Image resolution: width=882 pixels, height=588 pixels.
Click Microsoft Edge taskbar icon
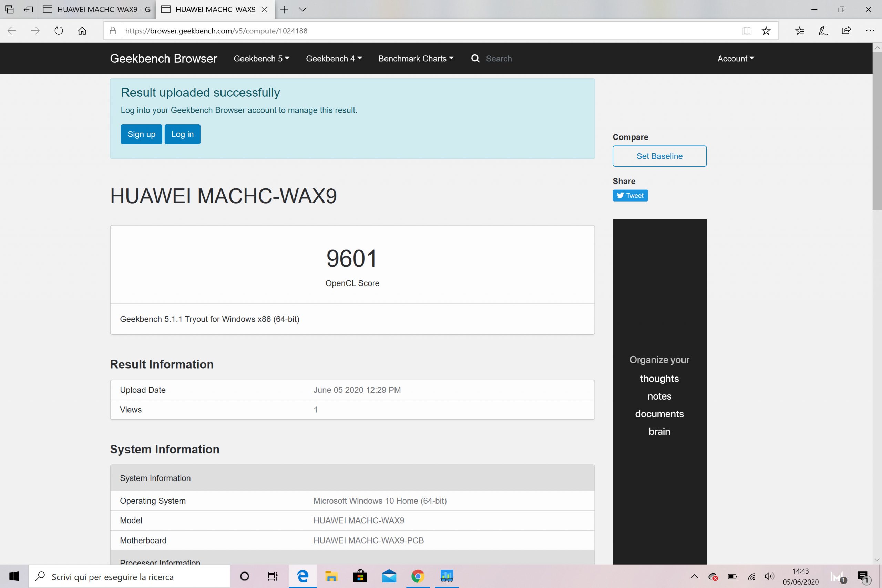coord(302,576)
